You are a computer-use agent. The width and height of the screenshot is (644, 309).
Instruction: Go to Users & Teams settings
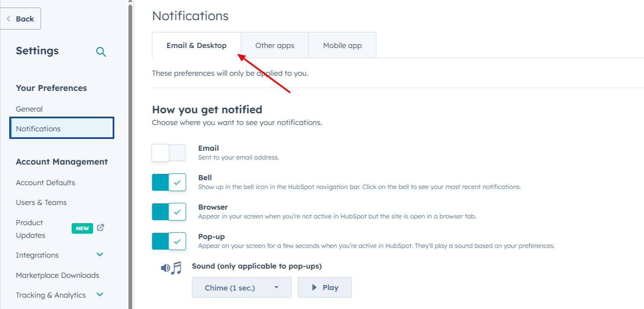click(x=41, y=202)
